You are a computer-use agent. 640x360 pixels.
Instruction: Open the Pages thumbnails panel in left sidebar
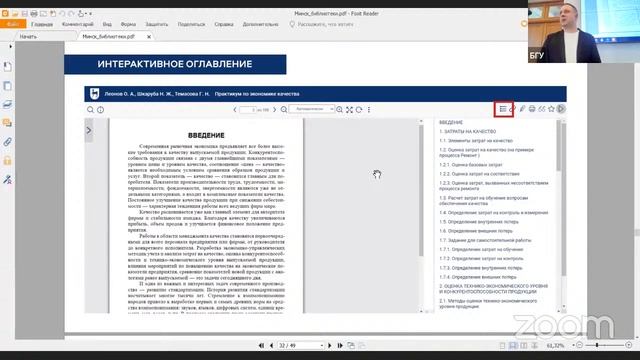pyautogui.click(x=7, y=86)
